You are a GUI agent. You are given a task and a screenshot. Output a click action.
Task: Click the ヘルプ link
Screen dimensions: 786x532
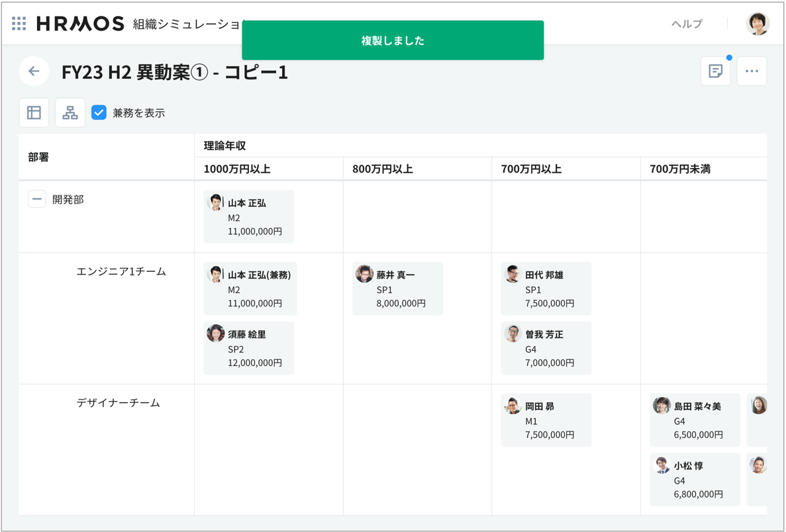coord(687,24)
